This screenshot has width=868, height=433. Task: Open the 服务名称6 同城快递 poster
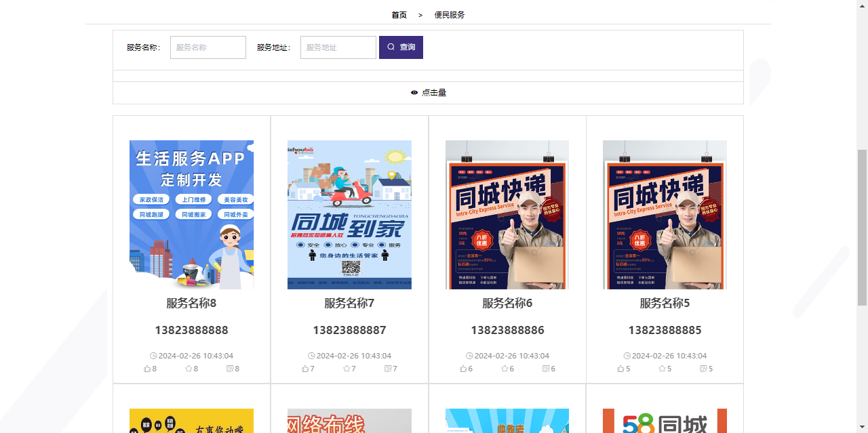coord(507,215)
